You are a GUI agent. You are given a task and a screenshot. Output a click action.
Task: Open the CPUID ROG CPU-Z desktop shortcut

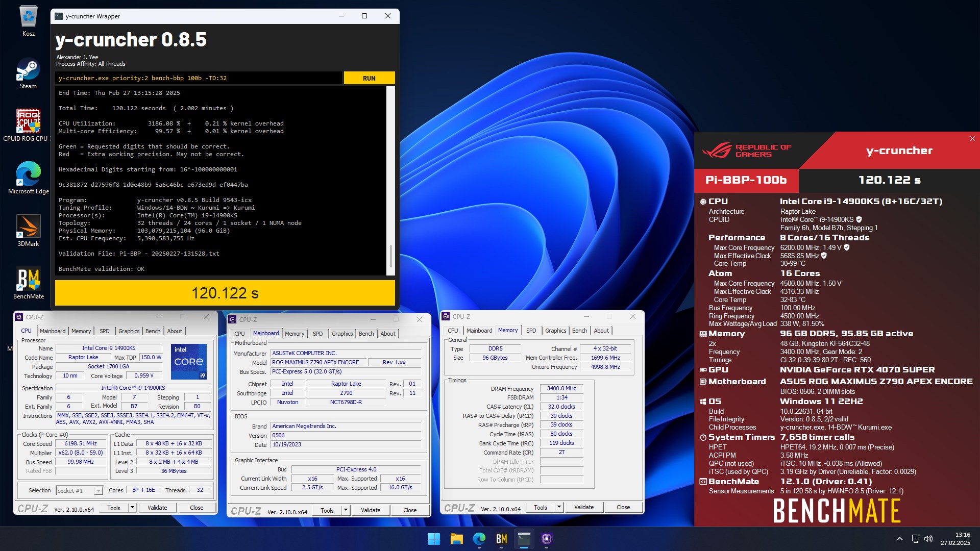point(27,125)
